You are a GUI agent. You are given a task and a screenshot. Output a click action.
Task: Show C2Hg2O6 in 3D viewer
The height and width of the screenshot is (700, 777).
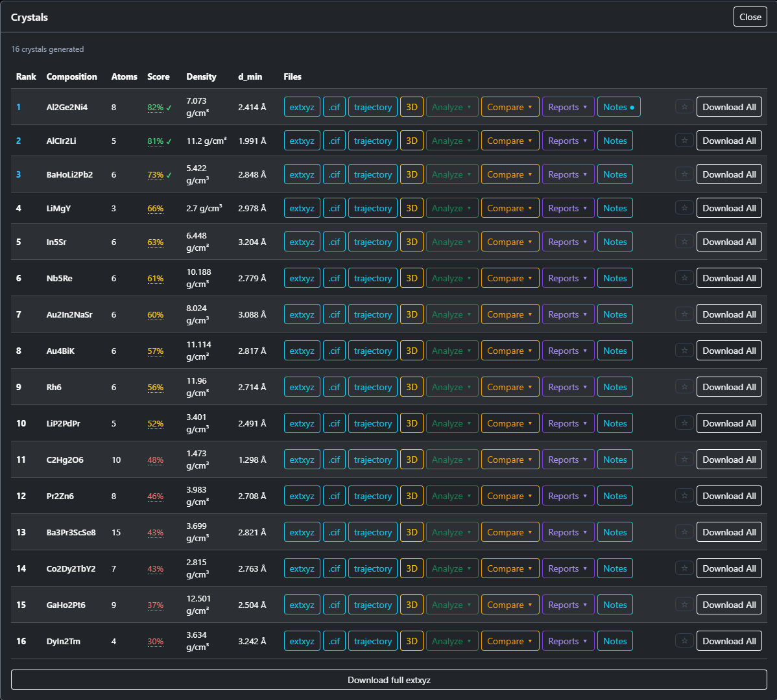tap(412, 460)
